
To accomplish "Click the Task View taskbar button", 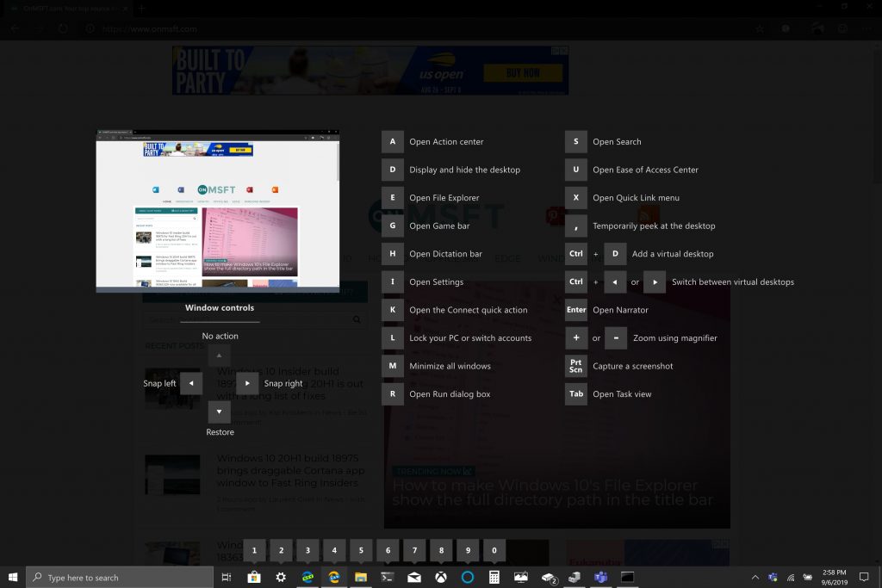I will coord(227,578).
